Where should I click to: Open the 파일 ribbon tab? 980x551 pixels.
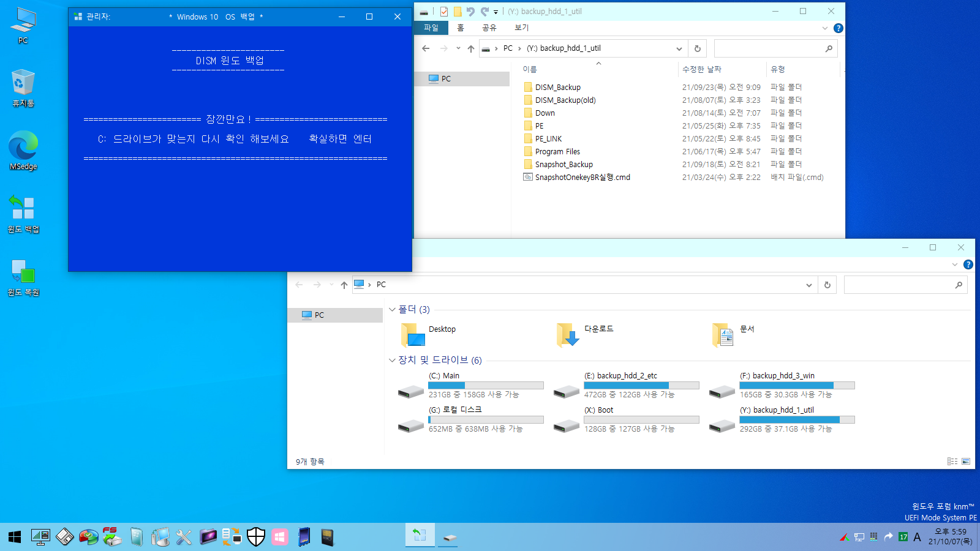(x=431, y=28)
